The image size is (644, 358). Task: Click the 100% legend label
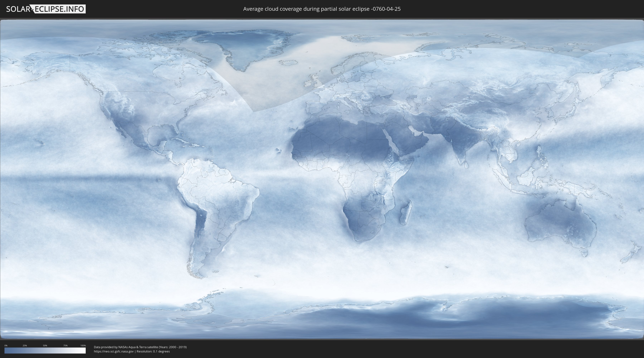(x=83, y=345)
